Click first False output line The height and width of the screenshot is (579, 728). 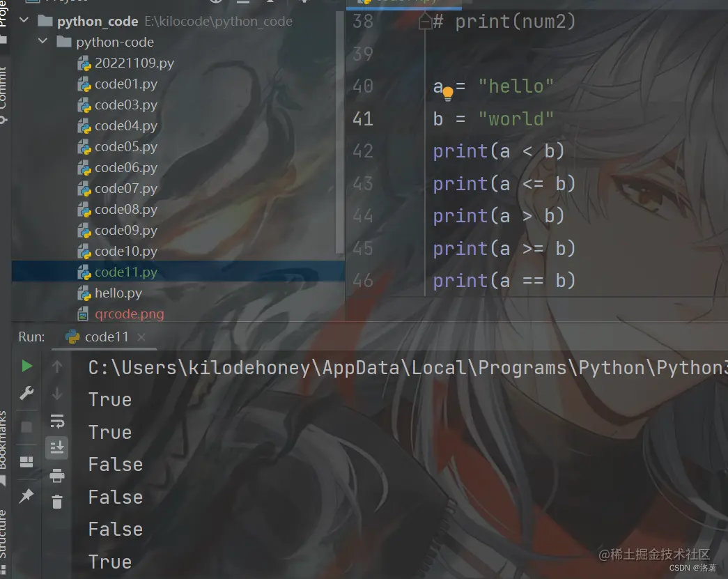[116, 464]
